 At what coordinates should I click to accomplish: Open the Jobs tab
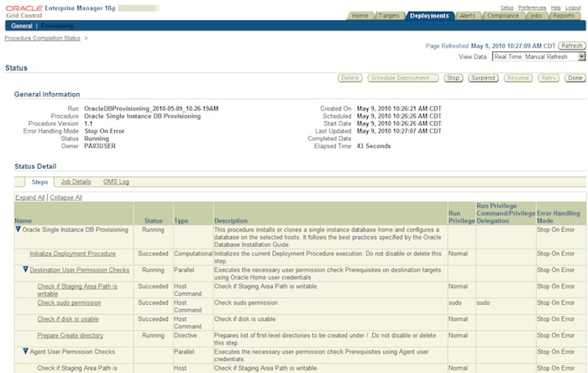536,16
